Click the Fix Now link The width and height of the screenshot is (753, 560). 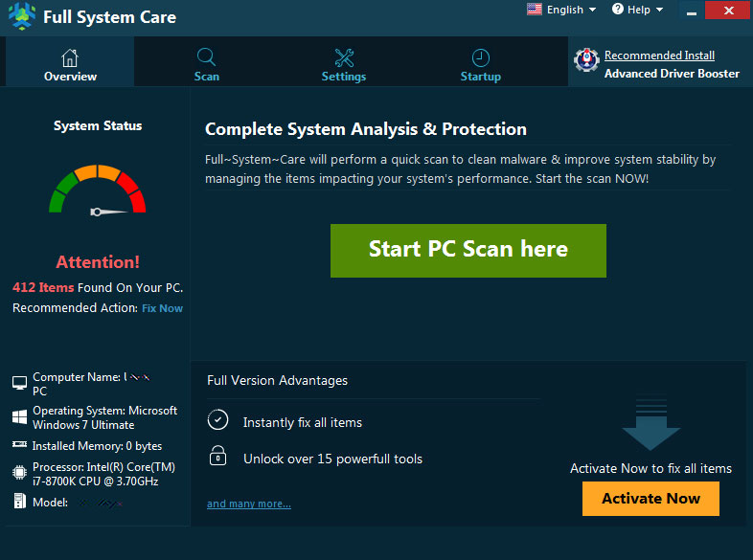click(162, 308)
